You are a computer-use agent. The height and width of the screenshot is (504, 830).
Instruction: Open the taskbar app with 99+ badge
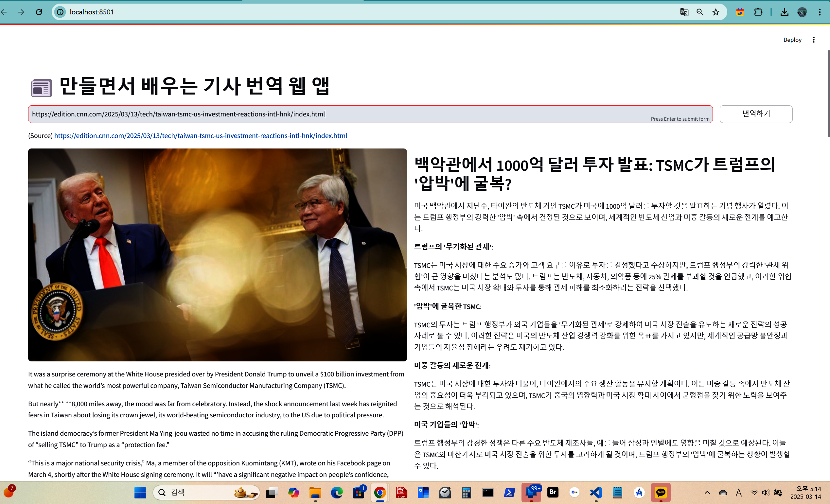[x=531, y=493]
